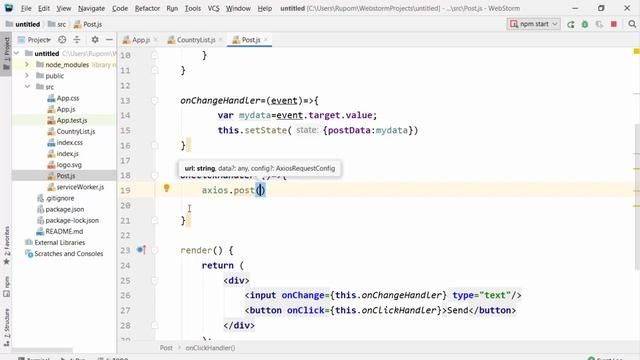Click the override gutter icon at line 23

coord(141,250)
